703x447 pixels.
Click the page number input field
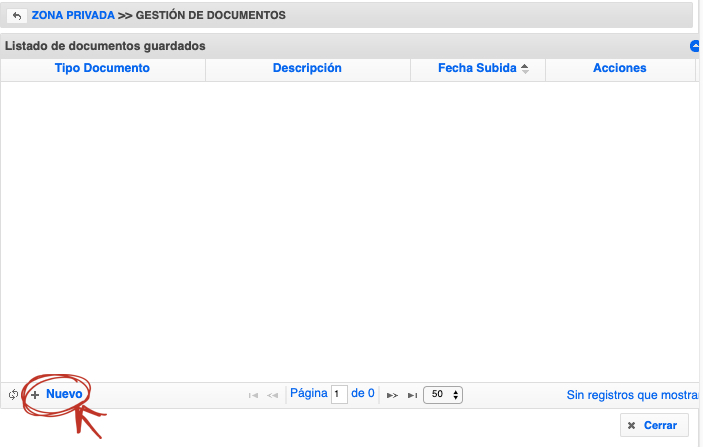pyautogui.click(x=339, y=395)
